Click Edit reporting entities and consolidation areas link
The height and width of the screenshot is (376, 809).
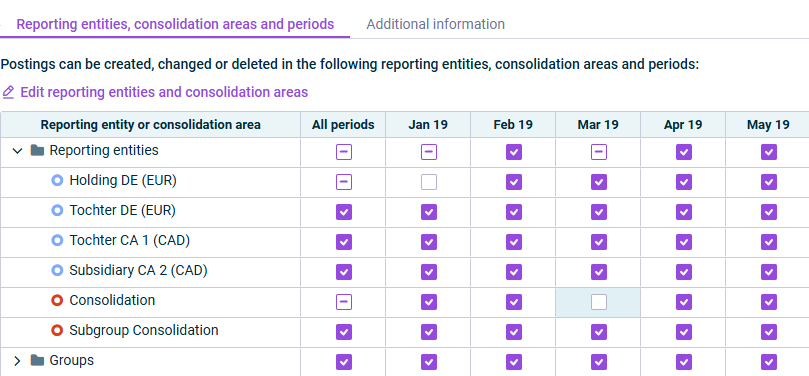[x=164, y=92]
